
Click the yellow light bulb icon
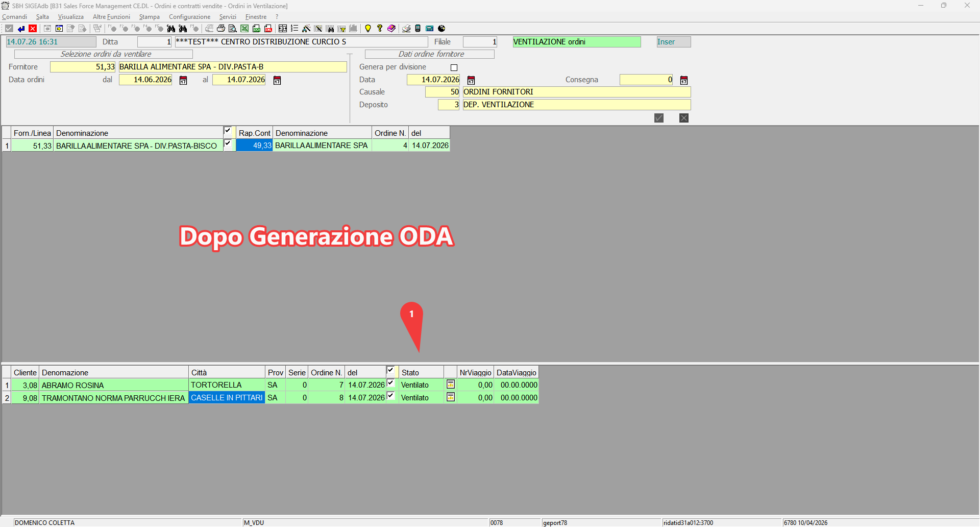[x=368, y=29]
